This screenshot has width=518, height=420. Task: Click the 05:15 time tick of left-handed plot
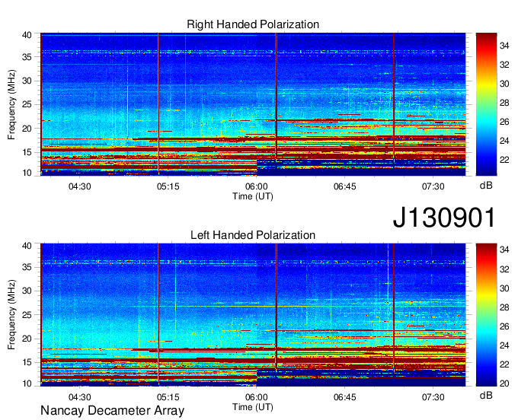tap(168, 397)
